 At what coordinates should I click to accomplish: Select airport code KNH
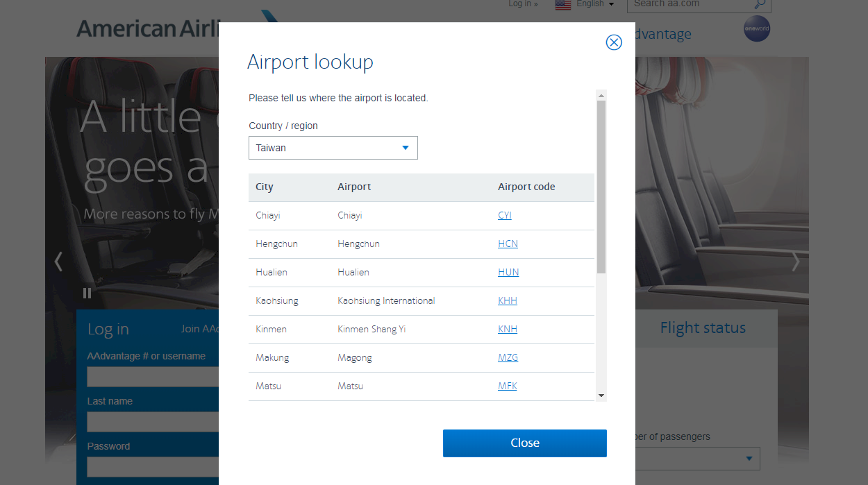pos(508,329)
